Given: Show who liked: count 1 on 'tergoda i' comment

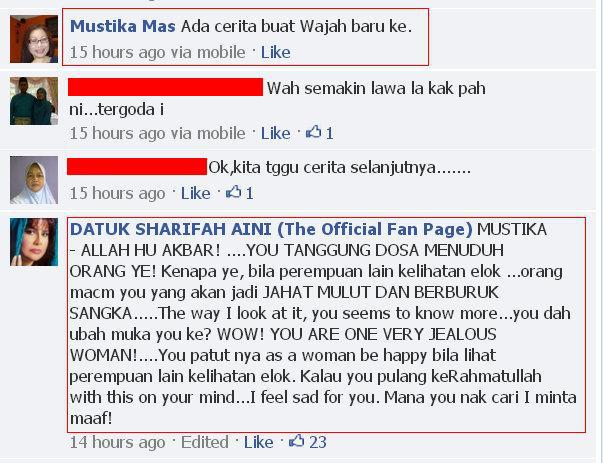Looking at the screenshot, I should click(330, 133).
